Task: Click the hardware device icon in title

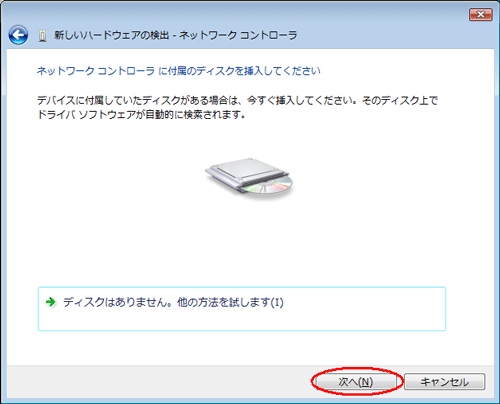Action: [42, 36]
